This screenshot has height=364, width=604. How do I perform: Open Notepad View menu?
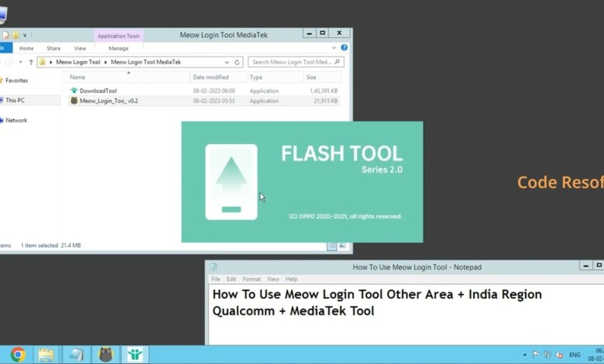tap(273, 279)
